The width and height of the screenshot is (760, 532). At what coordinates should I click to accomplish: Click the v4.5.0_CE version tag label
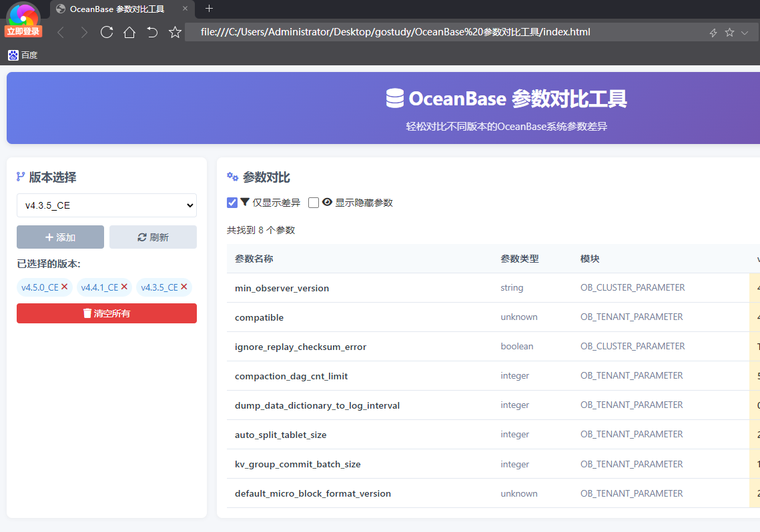(x=40, y=287)
